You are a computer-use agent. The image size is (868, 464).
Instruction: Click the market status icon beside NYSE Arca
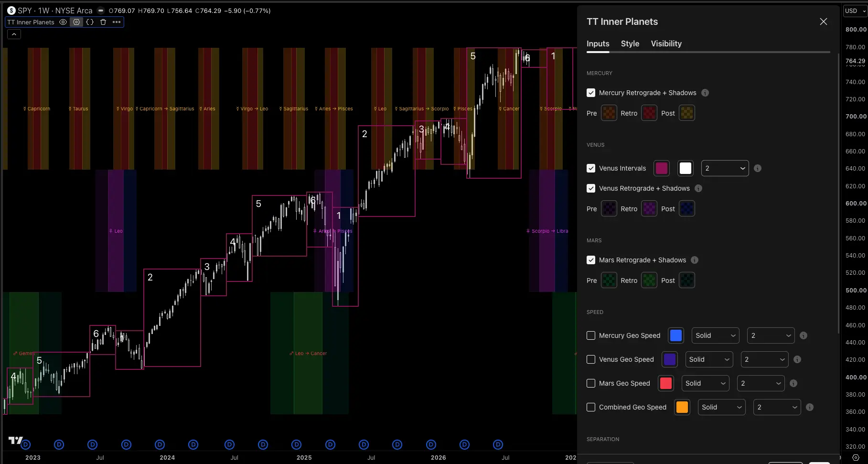101,11
